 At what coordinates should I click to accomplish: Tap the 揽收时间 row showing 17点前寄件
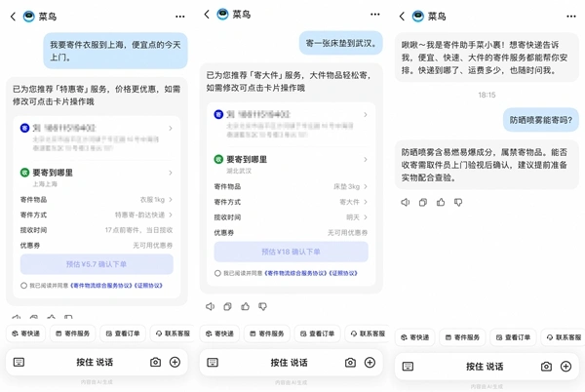[x=97, y=230]
